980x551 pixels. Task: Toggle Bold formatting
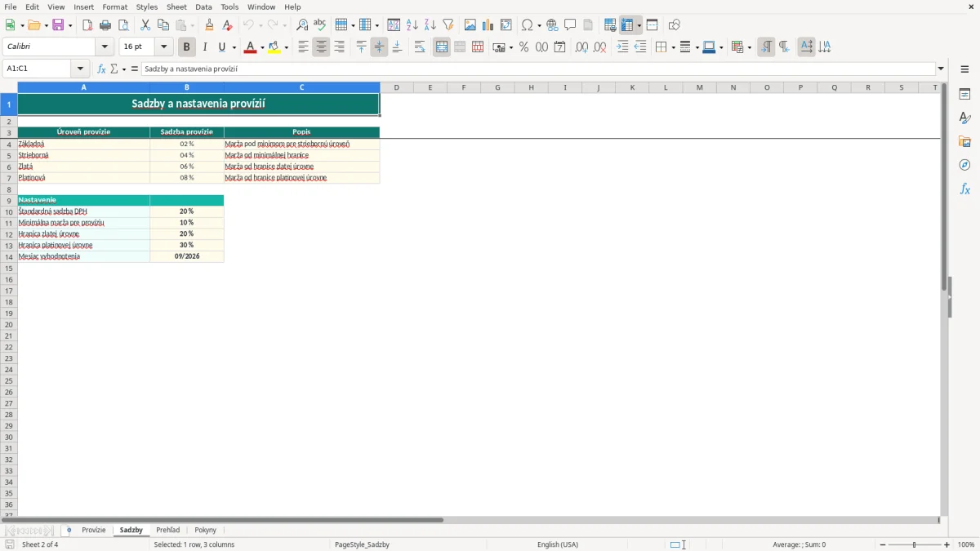(187, 47)
